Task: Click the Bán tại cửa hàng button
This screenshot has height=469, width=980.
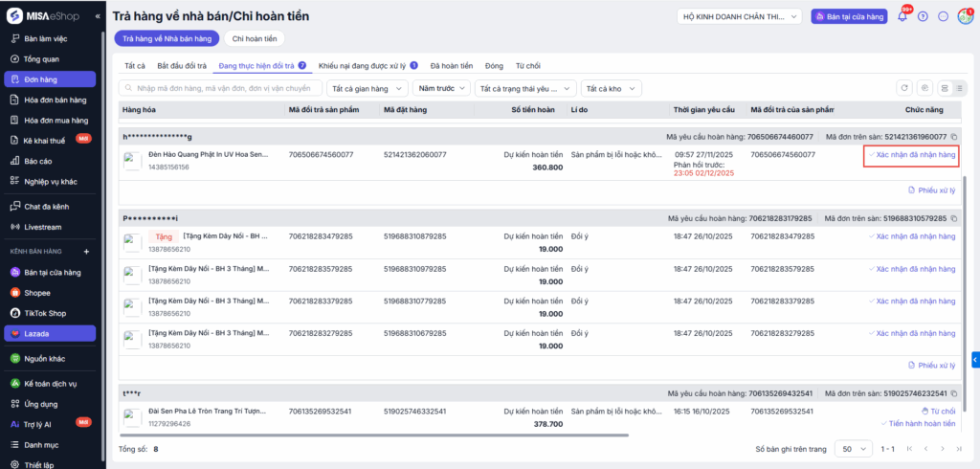Action: click(849, 16)
